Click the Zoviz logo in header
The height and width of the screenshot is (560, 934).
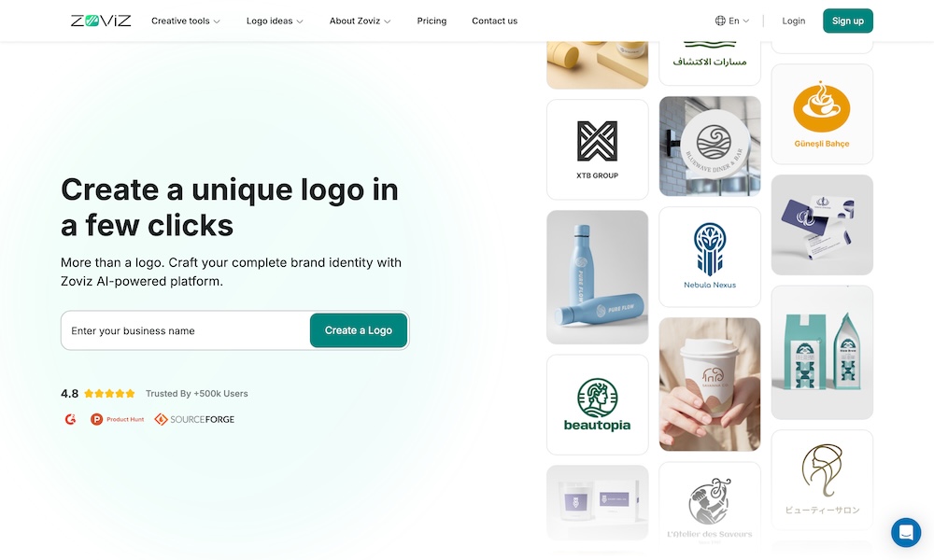(x=101, y=21)
